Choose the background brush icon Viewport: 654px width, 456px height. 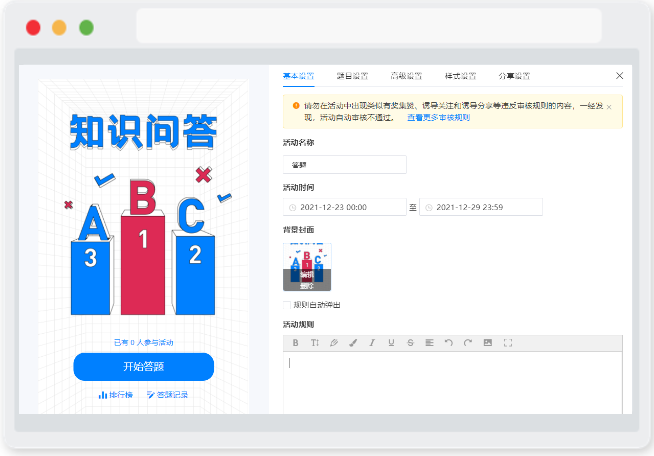(353, 343)
